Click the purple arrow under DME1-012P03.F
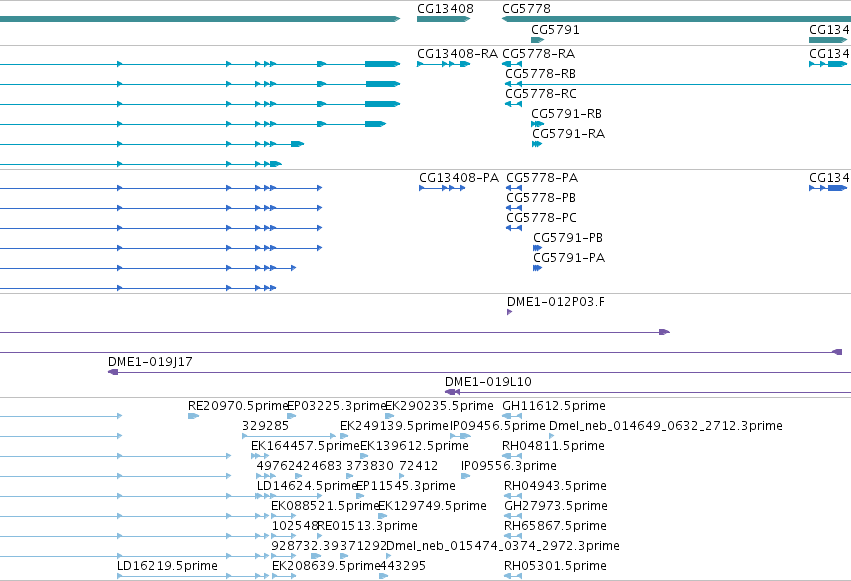 pos(509,312)
